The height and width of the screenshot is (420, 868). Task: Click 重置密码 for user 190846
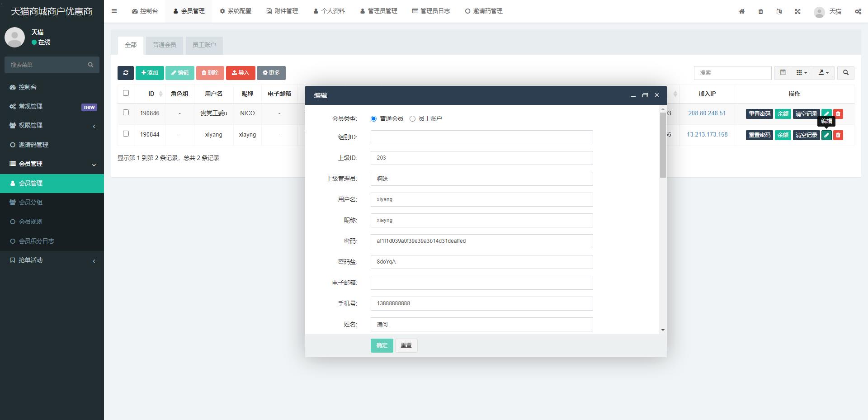(x=759, y=114)
